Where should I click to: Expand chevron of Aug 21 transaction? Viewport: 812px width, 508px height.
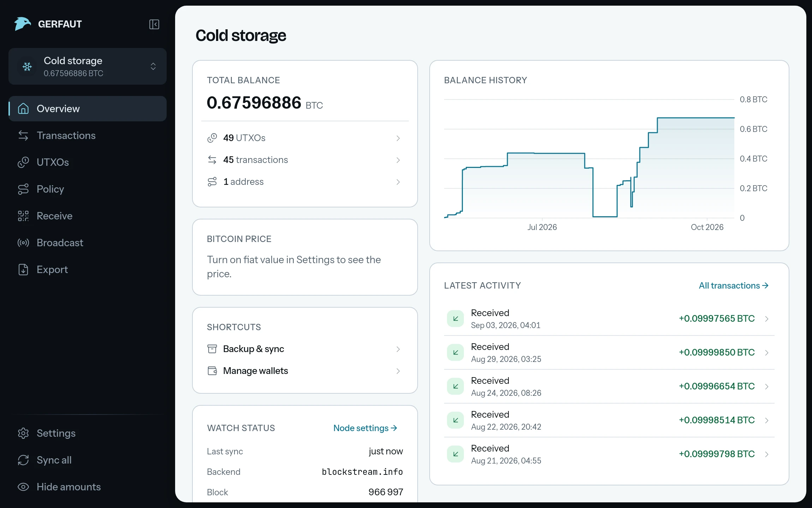point(766,454)
